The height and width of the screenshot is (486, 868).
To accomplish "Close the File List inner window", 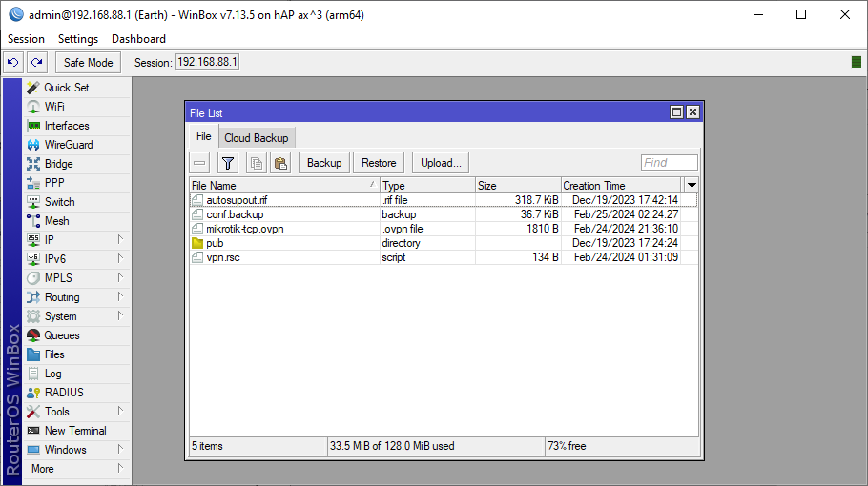I will (x=692, y=112).
